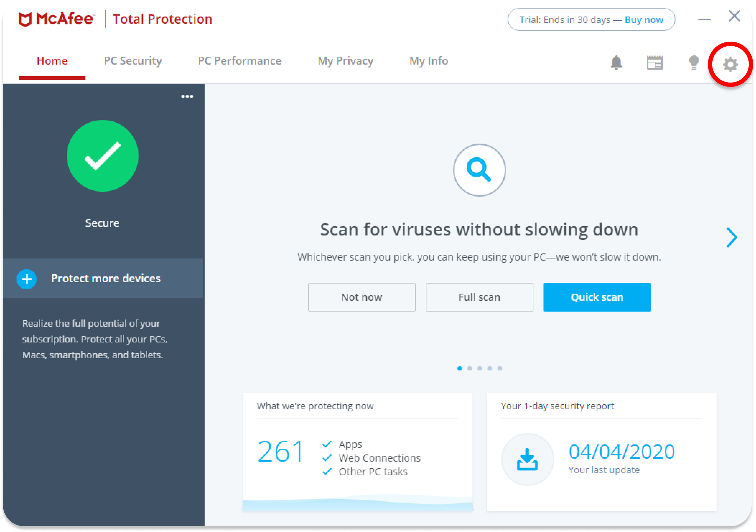The width and height of the screenshot is (756, 532).
Task: Click the blue plus icon beside Protect more devices
Action: pos(27,279)
